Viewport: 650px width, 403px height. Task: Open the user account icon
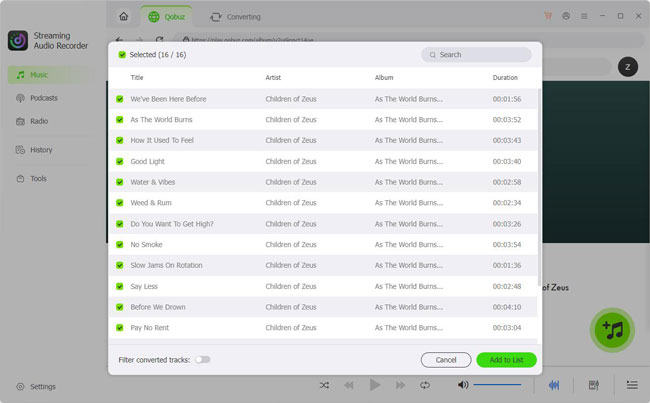coord(566,16)
